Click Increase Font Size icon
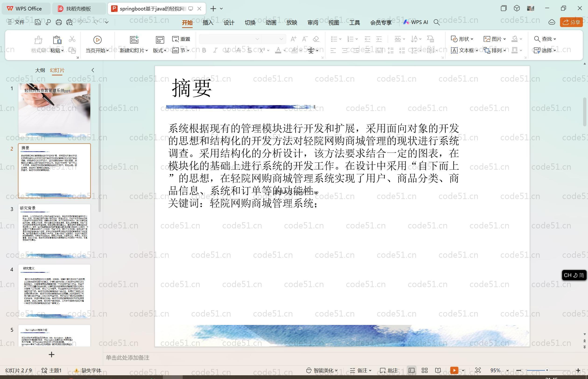The width and height of the screenshot is (588, 379). coord(293,39)
